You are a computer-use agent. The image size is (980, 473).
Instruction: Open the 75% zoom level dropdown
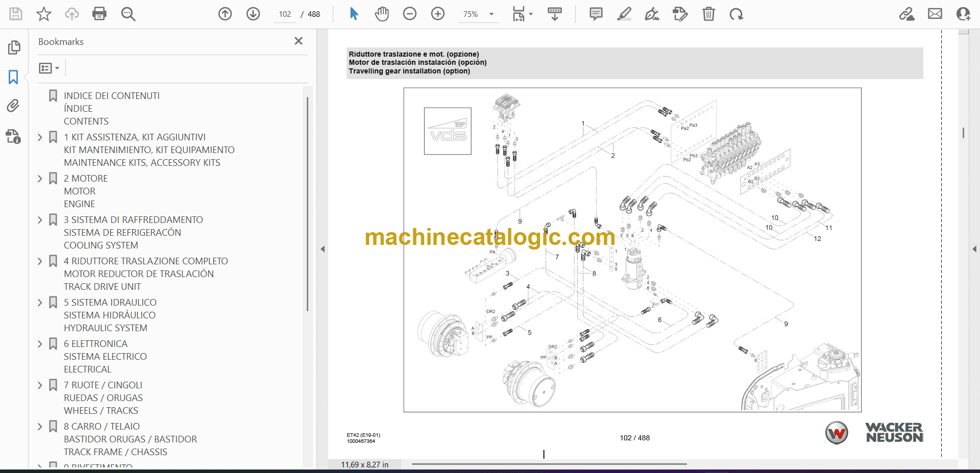491,14
